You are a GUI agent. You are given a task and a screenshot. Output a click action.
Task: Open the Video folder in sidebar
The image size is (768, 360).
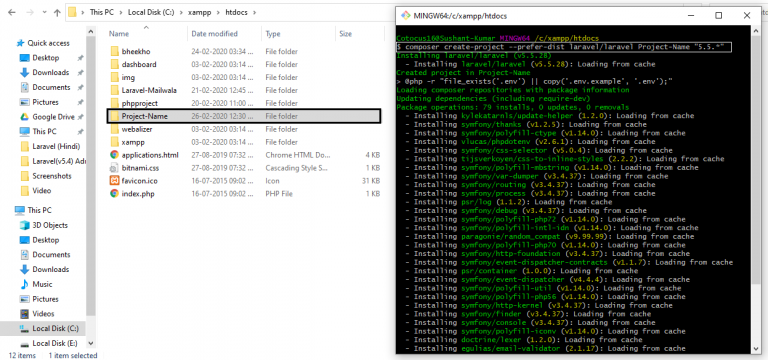tap(42, 191)
